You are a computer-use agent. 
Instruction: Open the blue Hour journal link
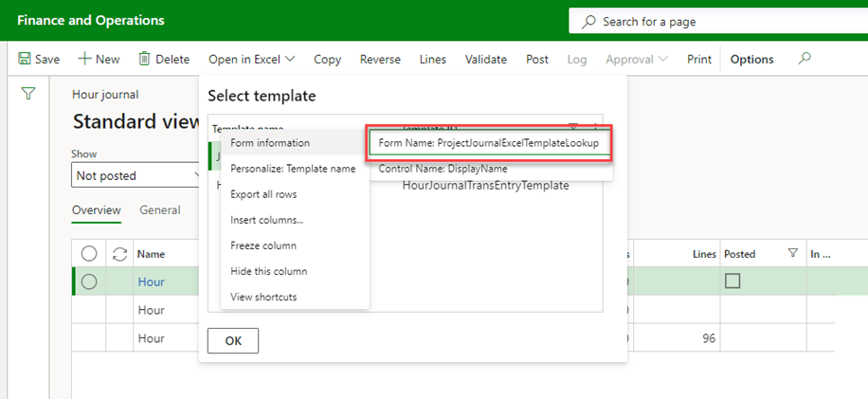click(151, 281)
